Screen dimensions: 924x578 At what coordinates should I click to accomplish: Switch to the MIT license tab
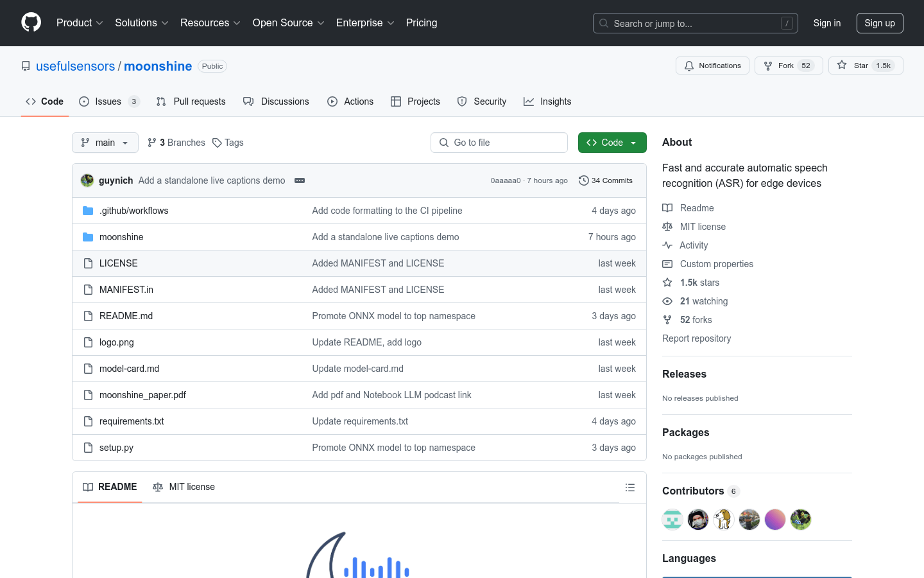tap(184, 487)
